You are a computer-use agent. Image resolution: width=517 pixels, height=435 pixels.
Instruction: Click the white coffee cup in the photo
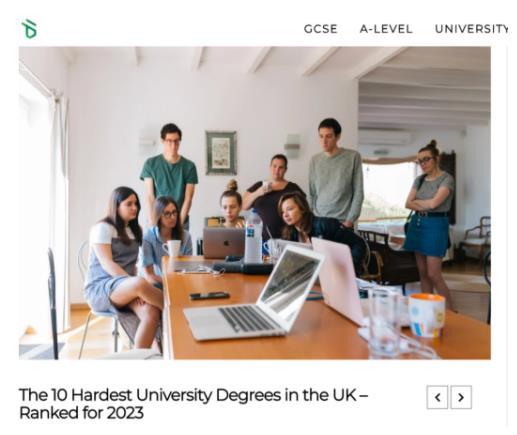click(x=172, y=248)
